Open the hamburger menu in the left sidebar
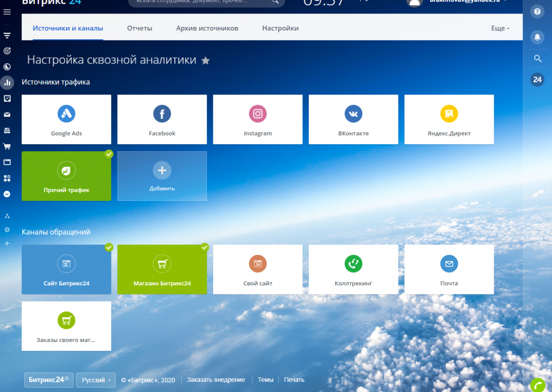Image resolution: width=552 pixels, height=392 pixels. click(x=7, y=12)
